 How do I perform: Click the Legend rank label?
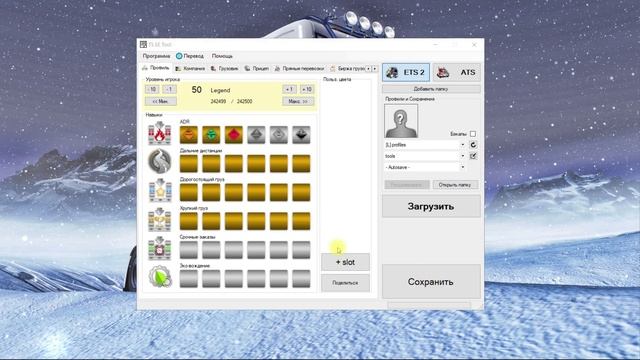point(220,90)
